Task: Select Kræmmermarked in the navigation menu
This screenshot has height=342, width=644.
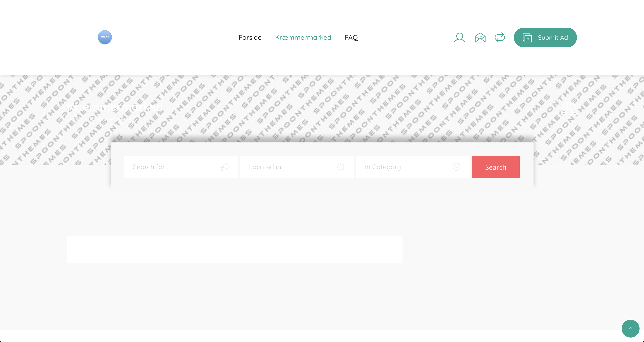Action: tap(303, 38)
